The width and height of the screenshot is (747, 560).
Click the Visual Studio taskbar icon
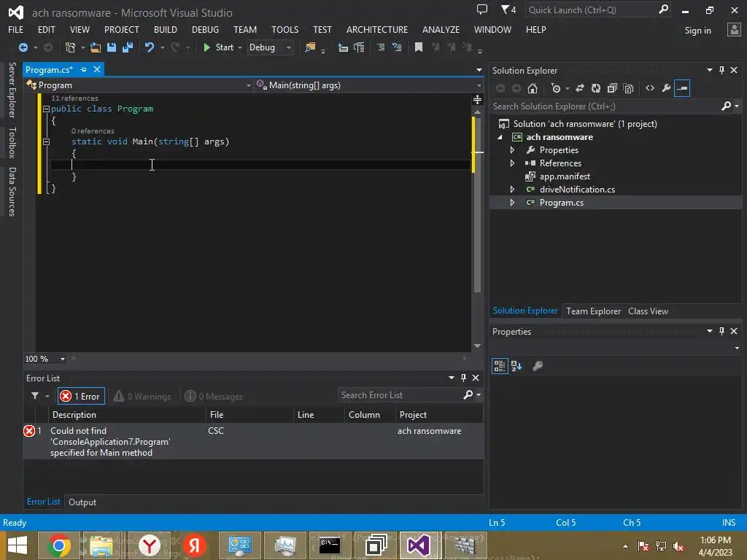[x=419, y=545]
